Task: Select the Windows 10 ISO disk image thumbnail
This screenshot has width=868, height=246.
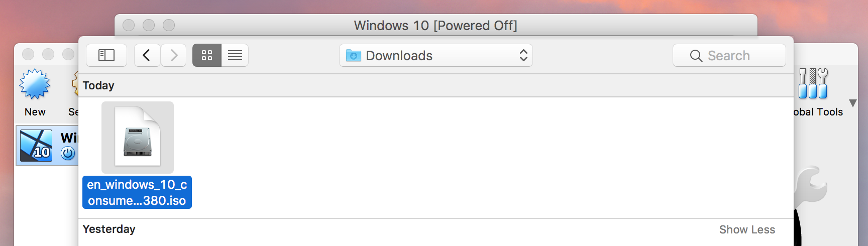Action: 138,138
